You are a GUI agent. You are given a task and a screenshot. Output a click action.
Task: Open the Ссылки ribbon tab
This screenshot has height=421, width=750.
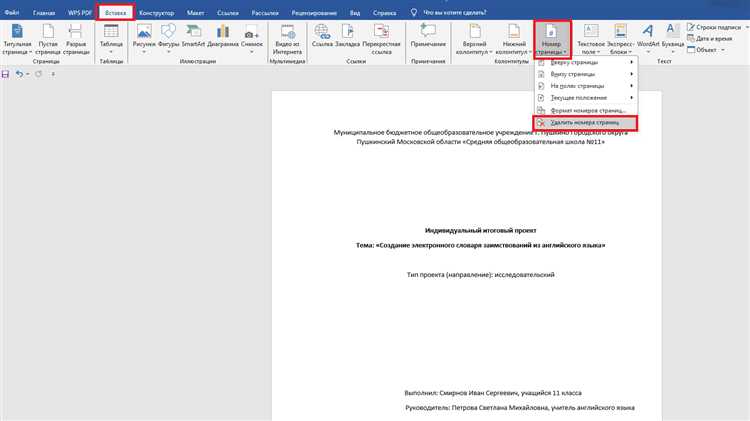[228, 12]
